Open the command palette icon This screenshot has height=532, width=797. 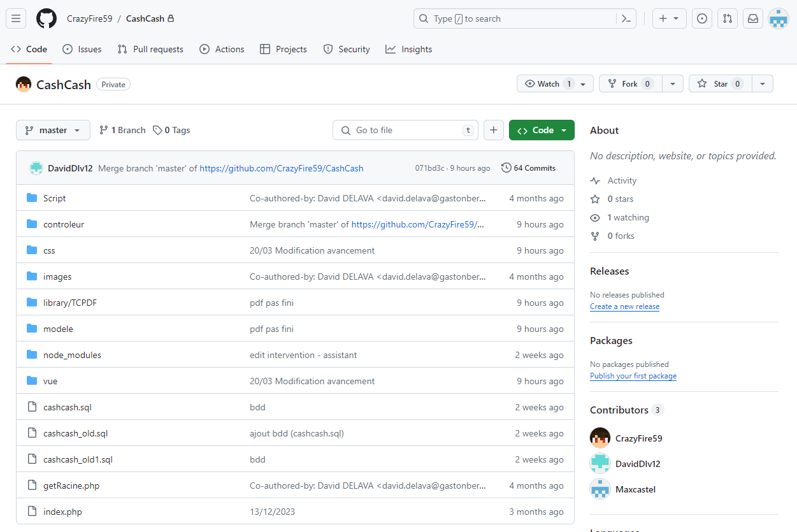click(x=626, y=18)
